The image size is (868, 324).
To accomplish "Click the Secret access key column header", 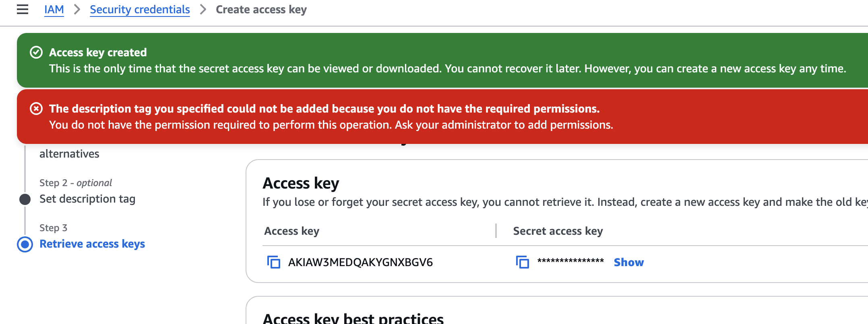I will tap(558, 231).
